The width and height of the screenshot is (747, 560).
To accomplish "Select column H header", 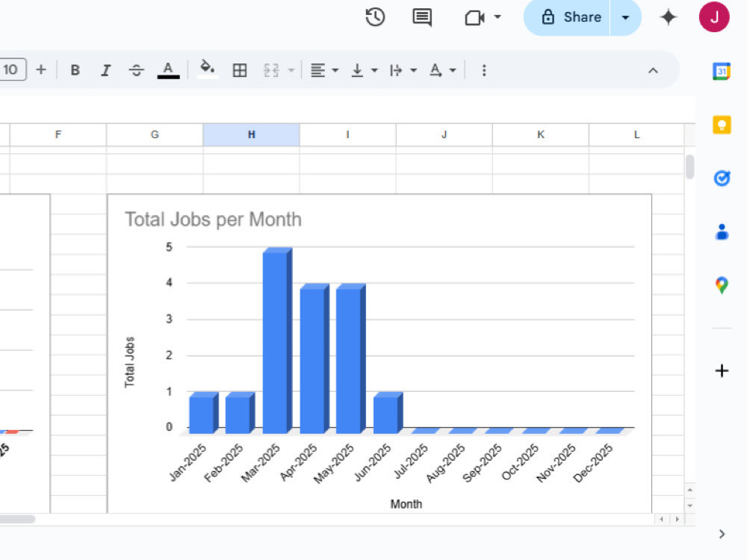I will (252, 134).
